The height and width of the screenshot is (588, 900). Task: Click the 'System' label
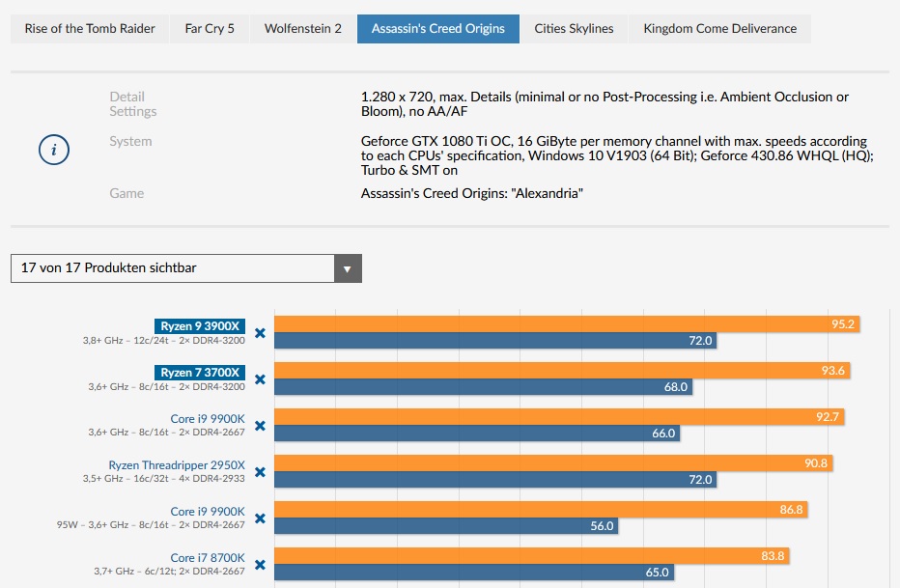pos(131,141)
